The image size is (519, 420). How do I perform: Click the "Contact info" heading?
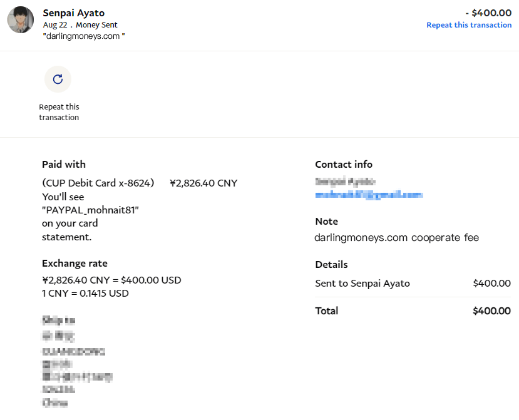click(344, 164)
